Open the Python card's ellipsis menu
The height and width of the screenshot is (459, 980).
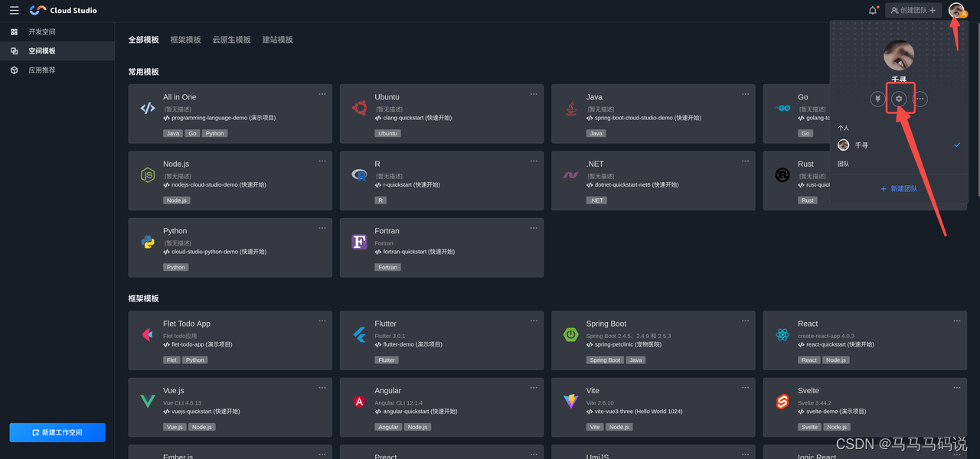click(x=322, y=228)
